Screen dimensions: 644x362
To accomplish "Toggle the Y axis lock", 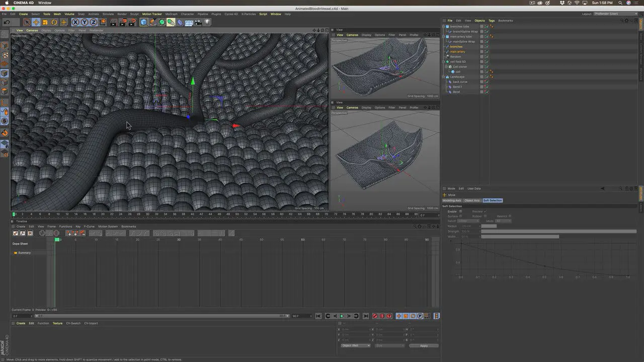I will 84,22.
